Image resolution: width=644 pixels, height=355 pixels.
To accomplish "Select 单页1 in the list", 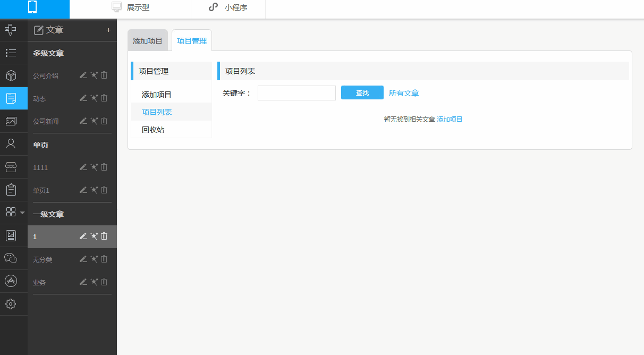I will 41,190.
